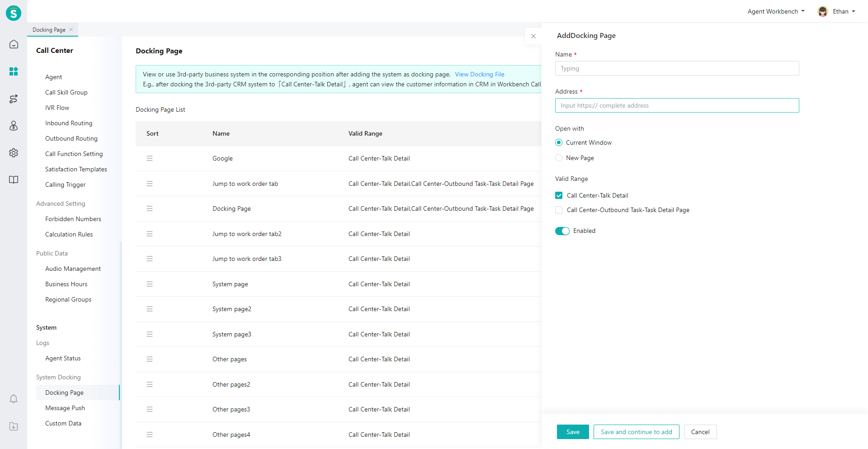Screen dimensions: 868x449
Task: Open Satisfaction Templates menu item
Action: [x=76, y=169]
